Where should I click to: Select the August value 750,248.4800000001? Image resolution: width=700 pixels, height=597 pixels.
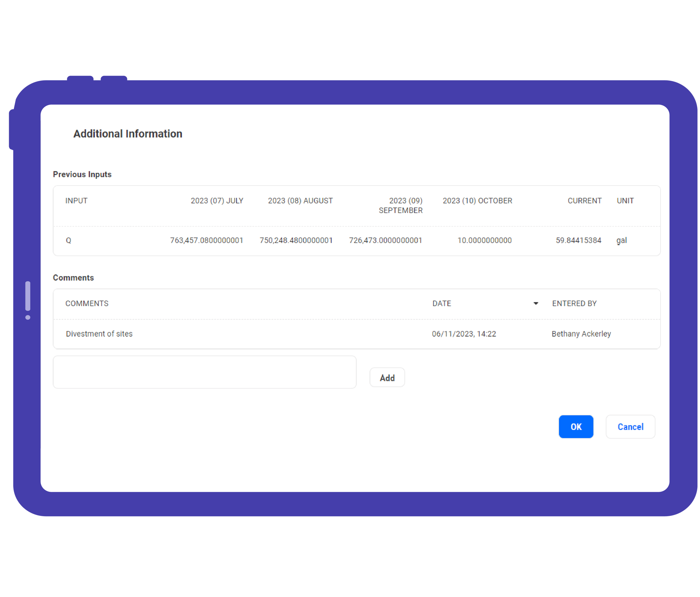pos(296,240)
